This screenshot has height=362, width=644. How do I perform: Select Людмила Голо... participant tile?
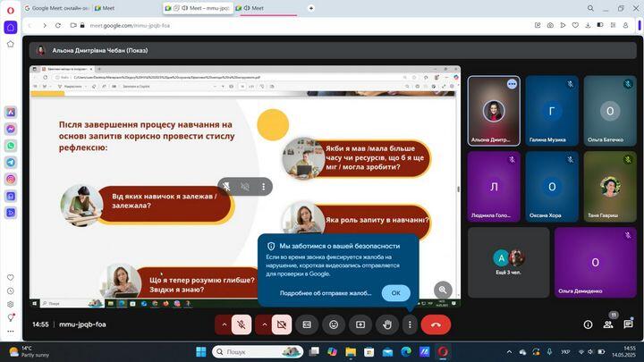[494, 187]
